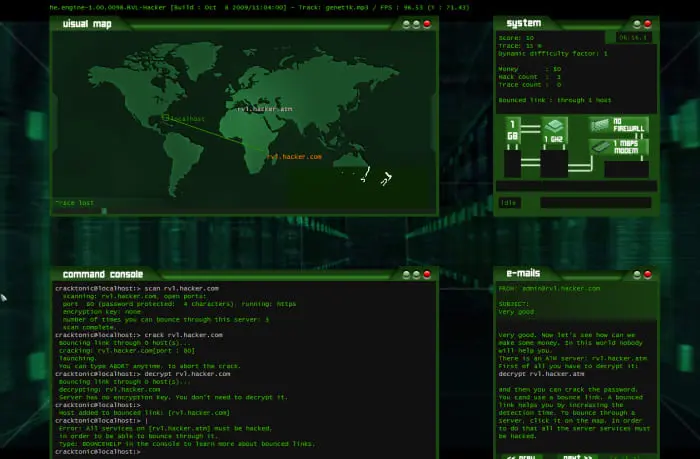Screen dimensions: 700x459
Task: Click the localhost node on the map
Action: [x=183, y=119]
